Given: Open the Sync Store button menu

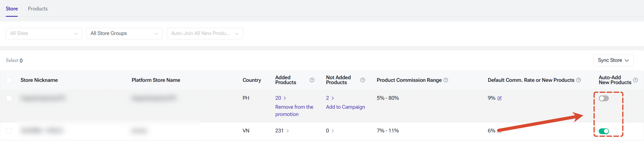Looking at the screenshot, I should pyautogui.click(x=614, y=60).
